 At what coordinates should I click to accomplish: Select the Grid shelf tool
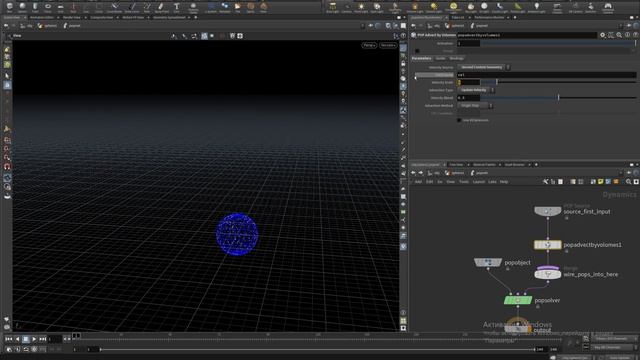(60, 7)
